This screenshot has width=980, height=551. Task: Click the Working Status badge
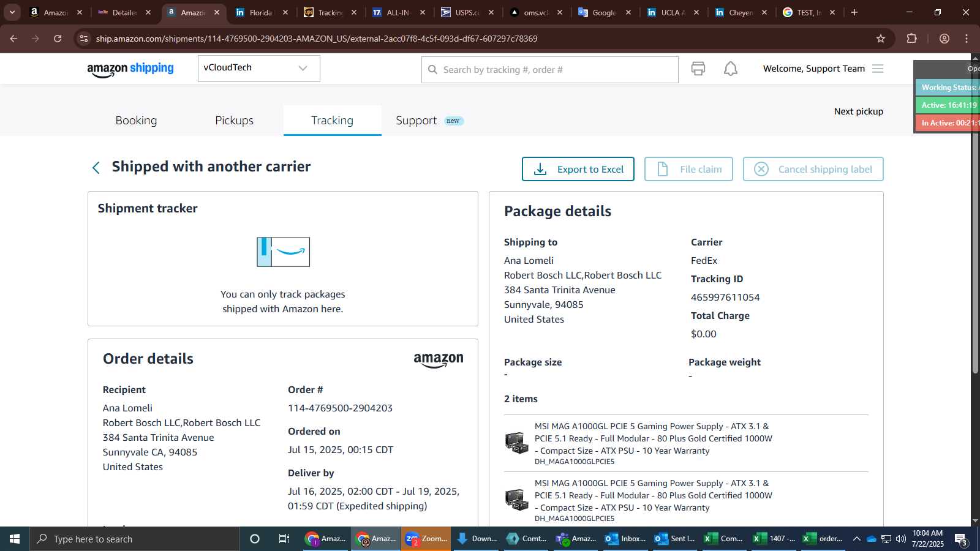tap(948, 88)
